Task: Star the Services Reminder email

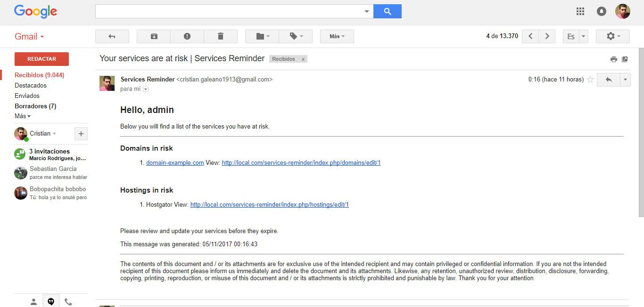Action: (x=590, y=80)
